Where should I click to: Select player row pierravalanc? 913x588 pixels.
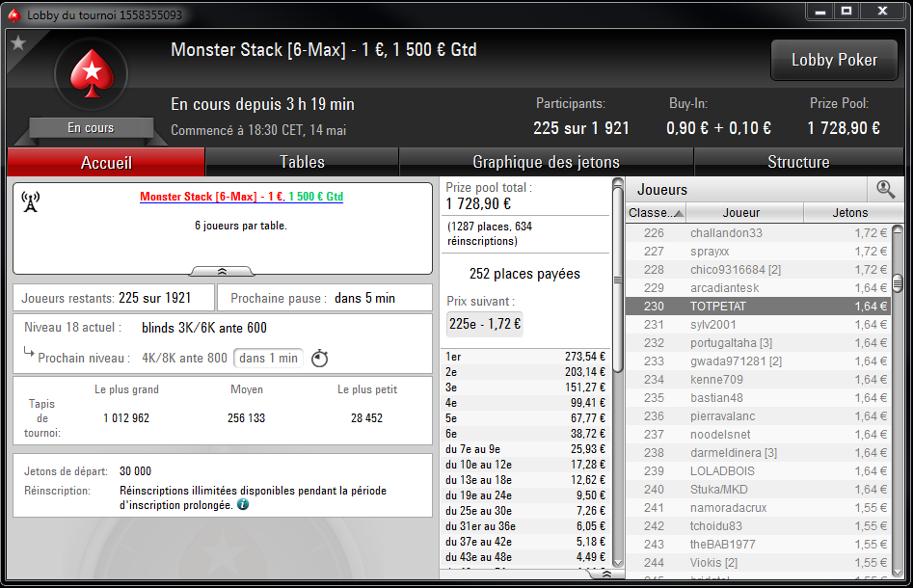758,416
